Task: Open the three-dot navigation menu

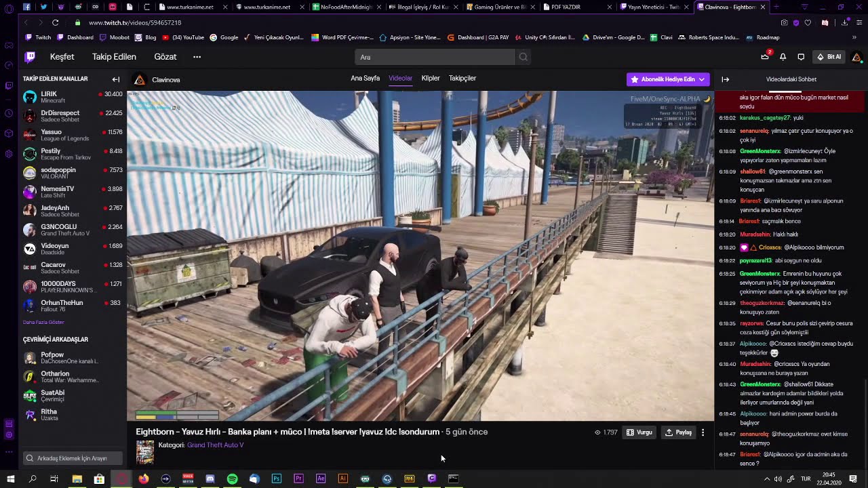Action: (x=197, y=57)
